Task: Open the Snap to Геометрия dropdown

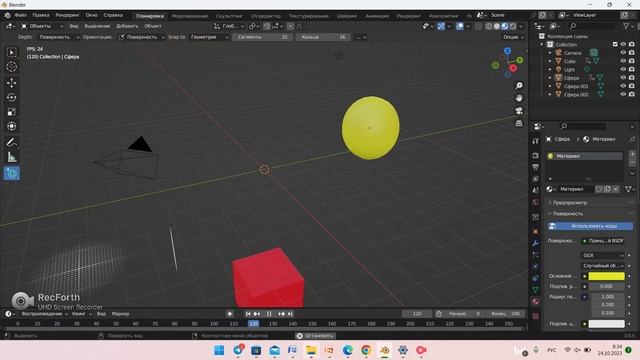Action: (209, 37)
